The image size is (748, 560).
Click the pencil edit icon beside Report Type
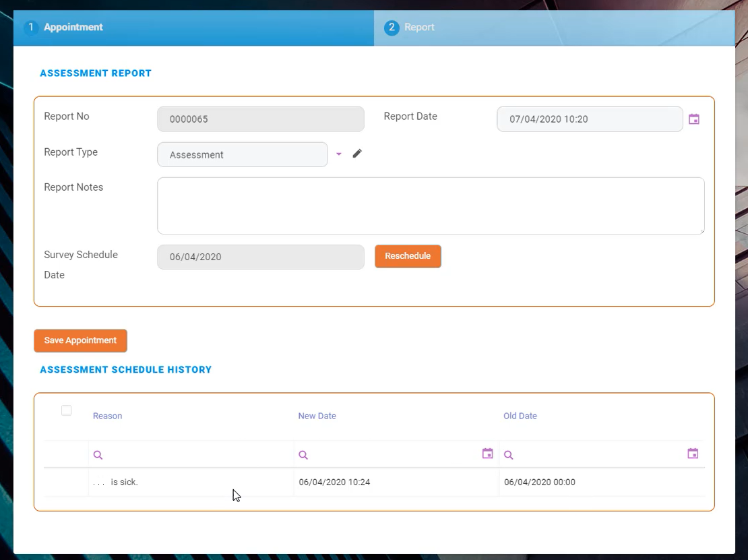click(x=357, y=154)
